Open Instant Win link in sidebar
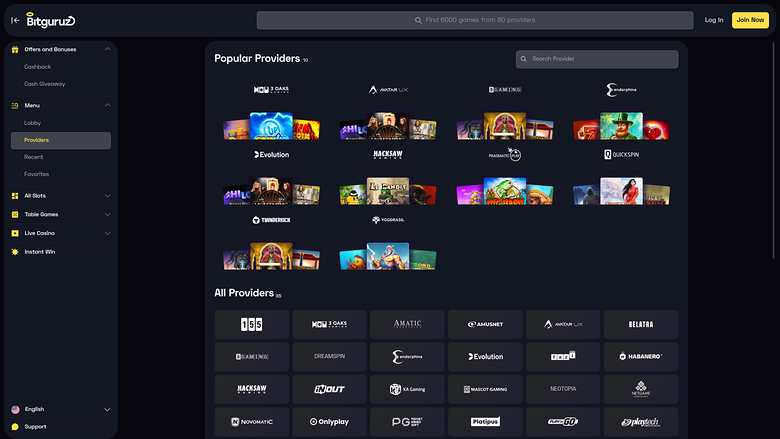 40,252
